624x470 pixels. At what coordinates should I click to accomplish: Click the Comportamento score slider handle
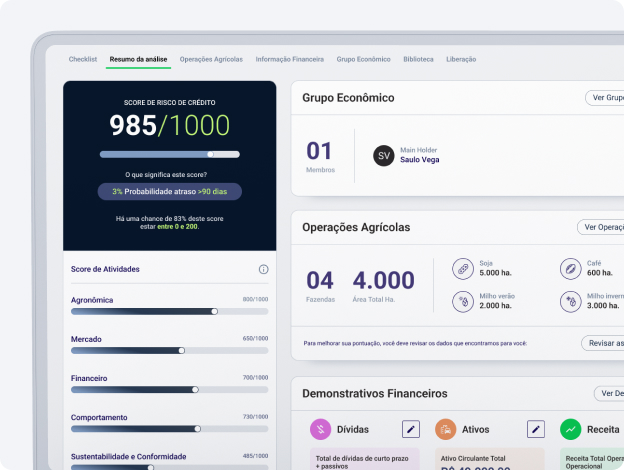pos(197,429)
